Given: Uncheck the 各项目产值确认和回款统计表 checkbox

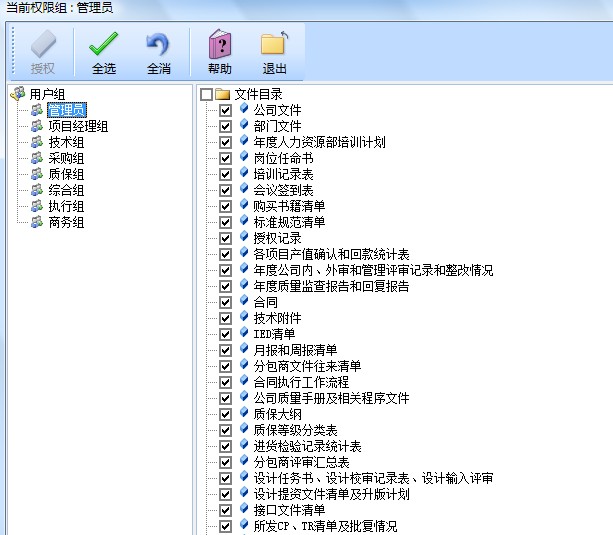Looking at the screenshot, I should pos(225,255).
